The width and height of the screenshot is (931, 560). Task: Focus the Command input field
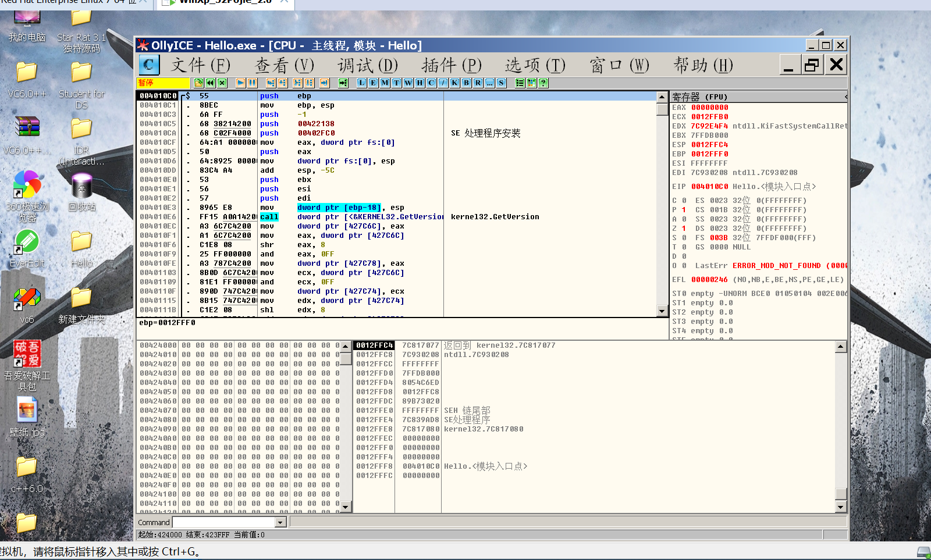(224, 522)
